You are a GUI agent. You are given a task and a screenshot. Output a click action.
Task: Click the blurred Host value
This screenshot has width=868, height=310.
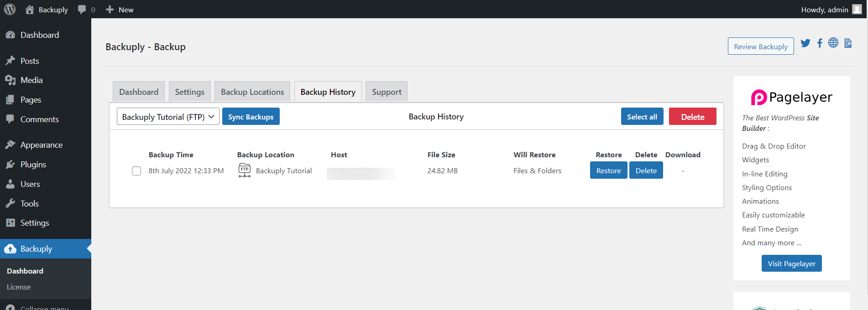point(361,174)
